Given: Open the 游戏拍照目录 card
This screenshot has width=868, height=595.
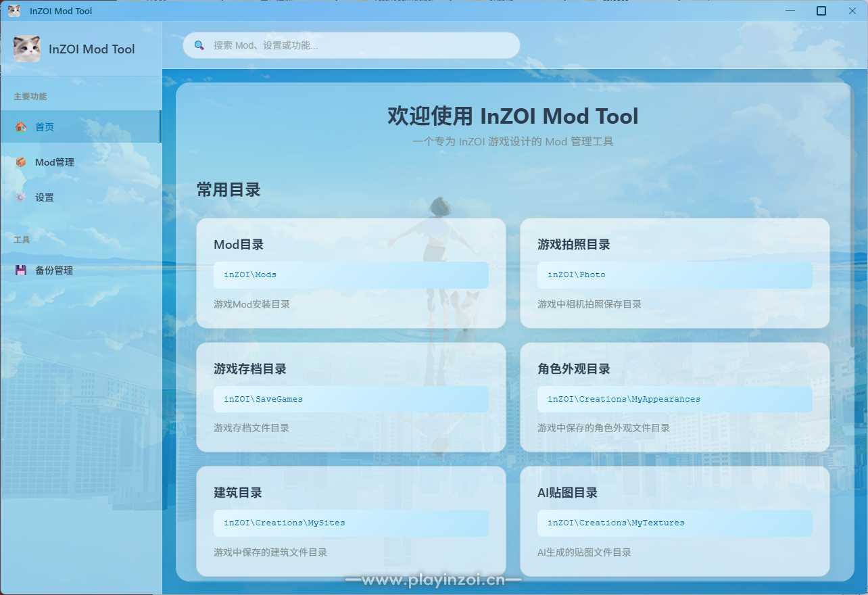Looking at the screenshot, I should coord(675,244).
